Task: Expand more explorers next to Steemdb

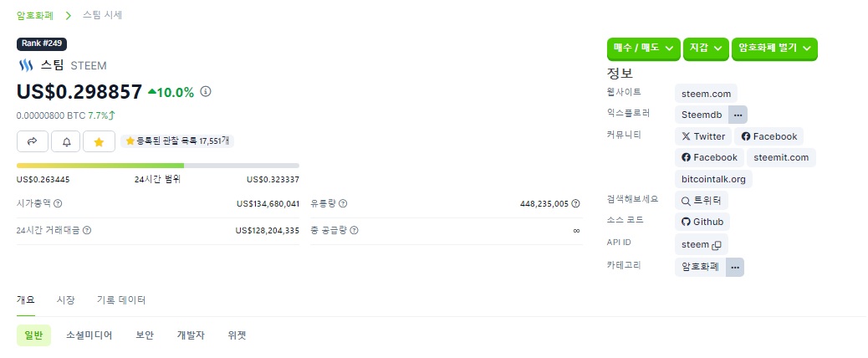Action: [738, 115]
